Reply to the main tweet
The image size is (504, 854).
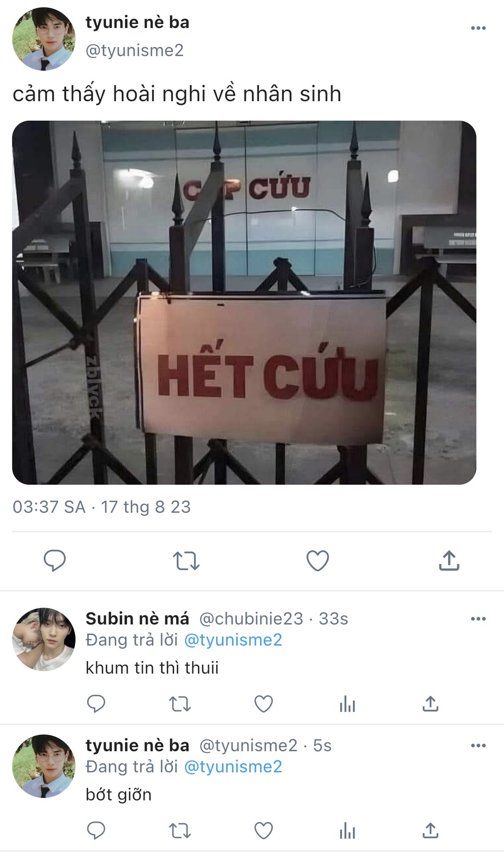55,560
